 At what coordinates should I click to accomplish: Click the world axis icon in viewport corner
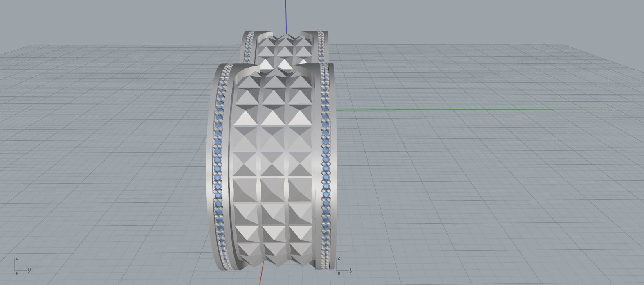22,266
